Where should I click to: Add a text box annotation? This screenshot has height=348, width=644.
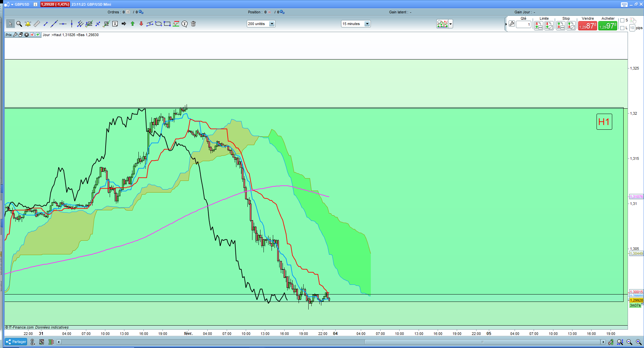click(x=115, y=24)
